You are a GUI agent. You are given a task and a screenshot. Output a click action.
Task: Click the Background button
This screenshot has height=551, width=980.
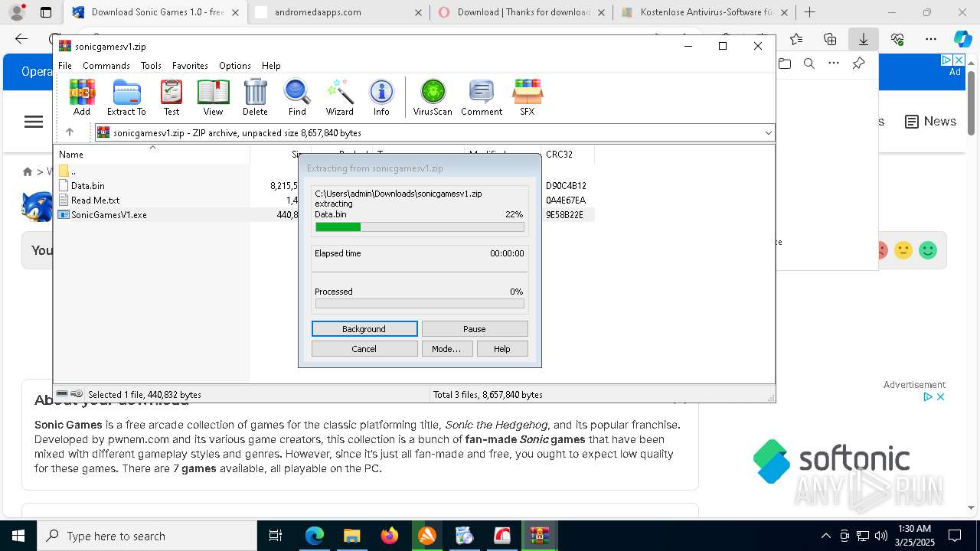pyautogui.click(x=364, y=329)
